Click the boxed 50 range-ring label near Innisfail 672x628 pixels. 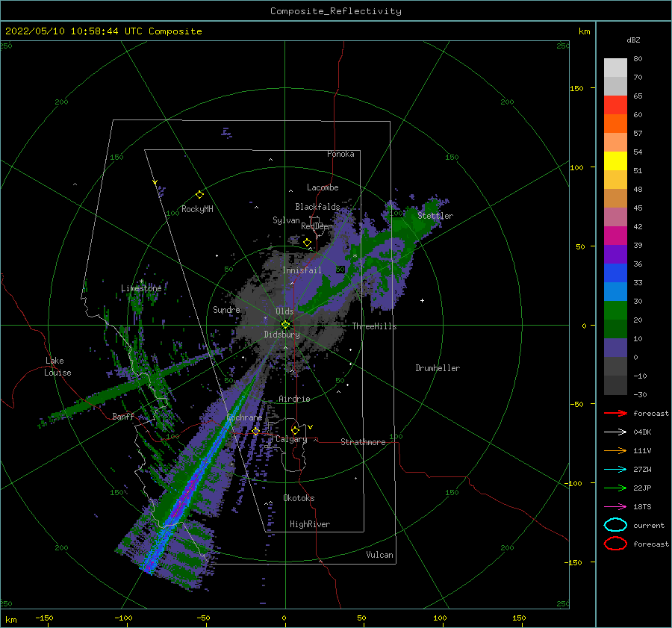pyautogui.click(x=340, y=270)
